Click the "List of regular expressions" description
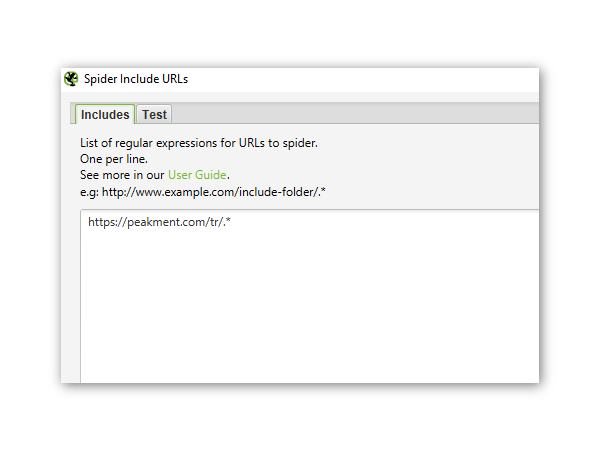The image size is (600, 450). coord(160,143)
